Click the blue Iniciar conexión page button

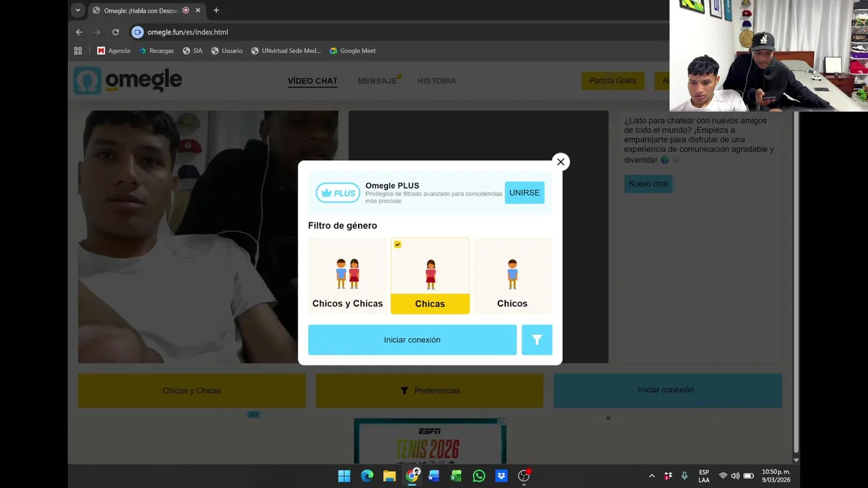pos(667,390)
